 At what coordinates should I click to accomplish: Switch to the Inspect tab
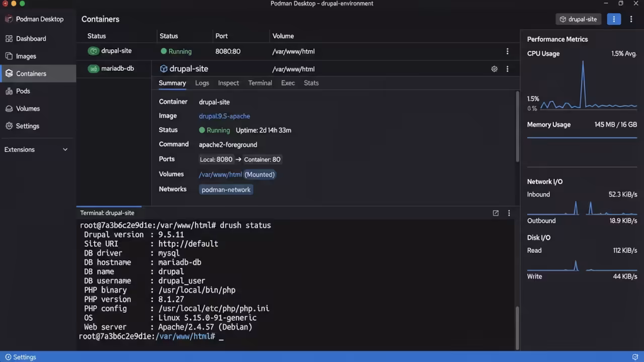[228, 83]
